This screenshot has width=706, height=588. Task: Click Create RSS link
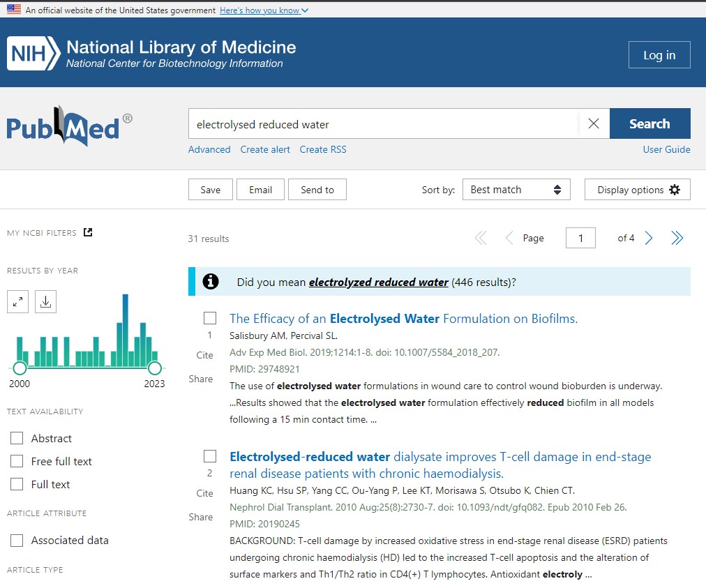coord(323,149)
